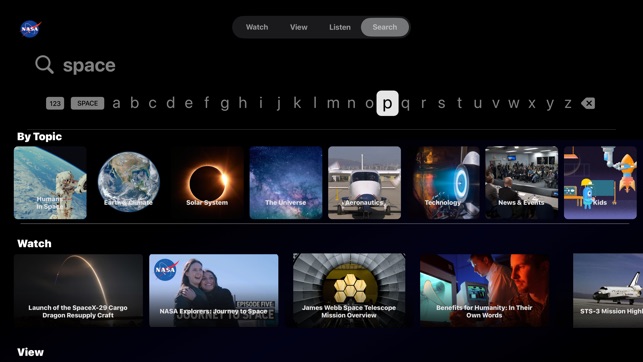Click letter q on the keyboard
643x362 pixels.
pos(406,104)
